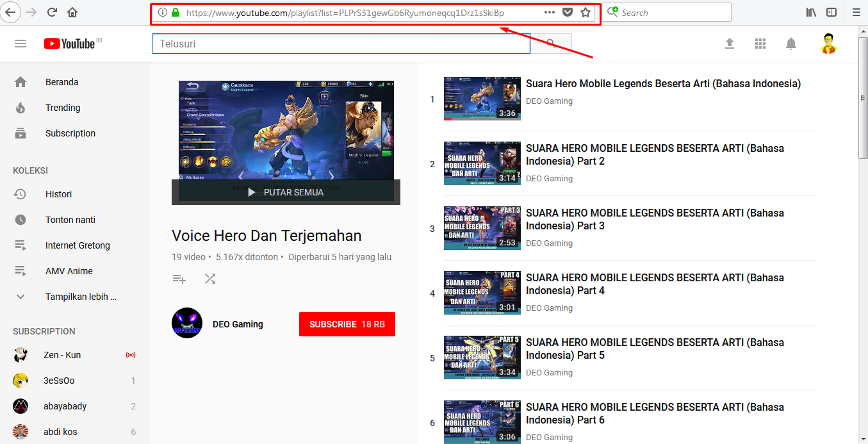The image size is (868, 444).
Task: Open video title 'Suara Hero Mobile Legends Beserta Arti'
Action: tap(663, 84)
